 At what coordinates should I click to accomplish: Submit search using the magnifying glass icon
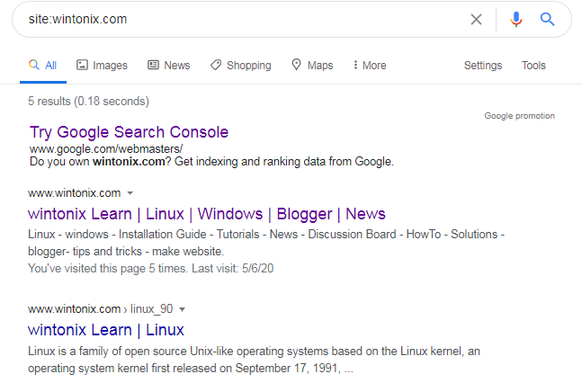point(547,19)
